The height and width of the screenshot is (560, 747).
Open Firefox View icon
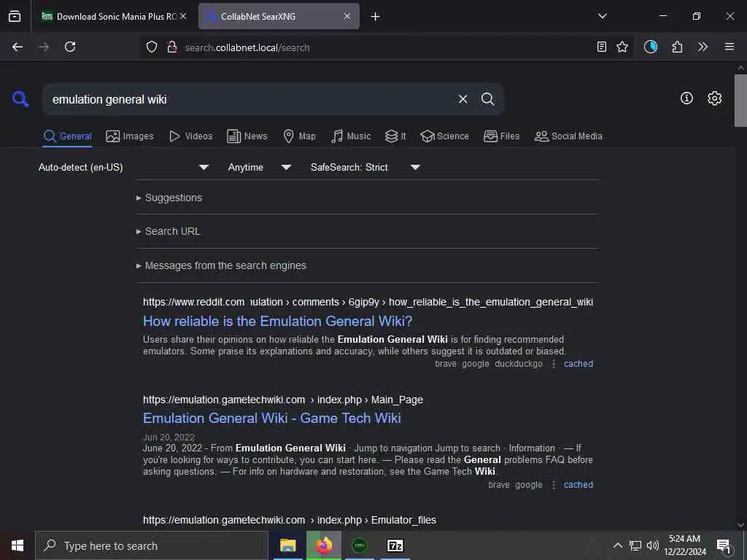click(15, 16)
